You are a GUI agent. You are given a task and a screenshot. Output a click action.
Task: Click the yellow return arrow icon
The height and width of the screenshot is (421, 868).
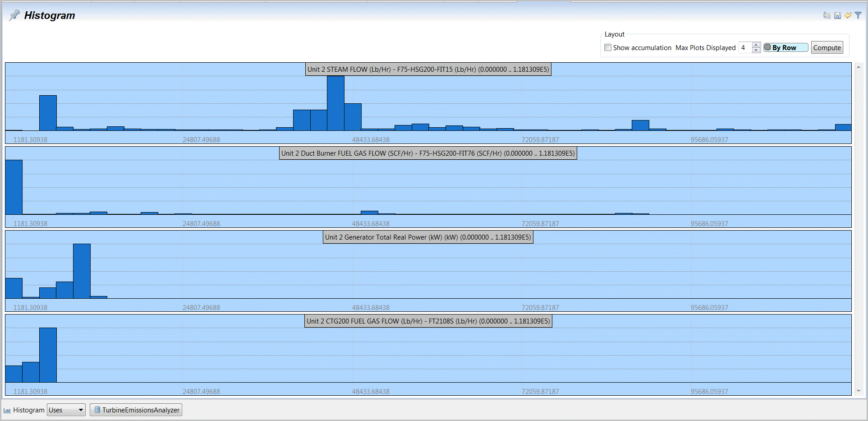pos(848,15)
